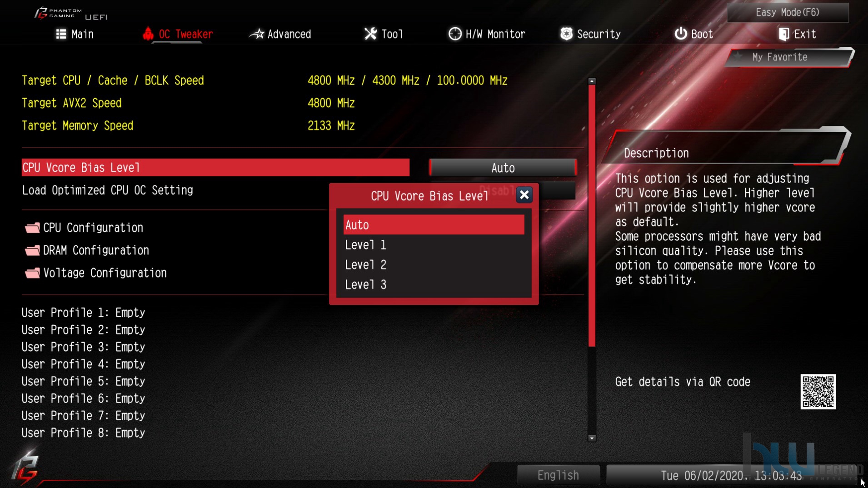Switch to Easy Mode (F6)
The image size is (868, 488).
tap(788, 12)
